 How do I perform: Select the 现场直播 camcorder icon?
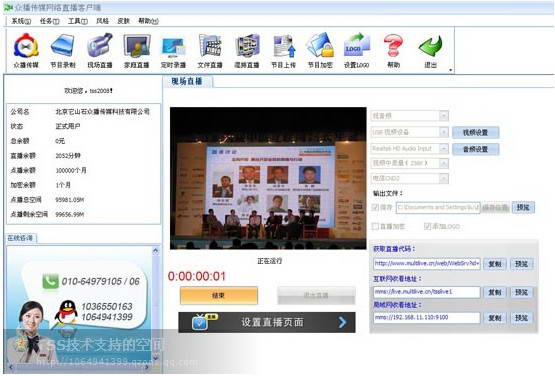pyautogui.click(x=100, y=46)
